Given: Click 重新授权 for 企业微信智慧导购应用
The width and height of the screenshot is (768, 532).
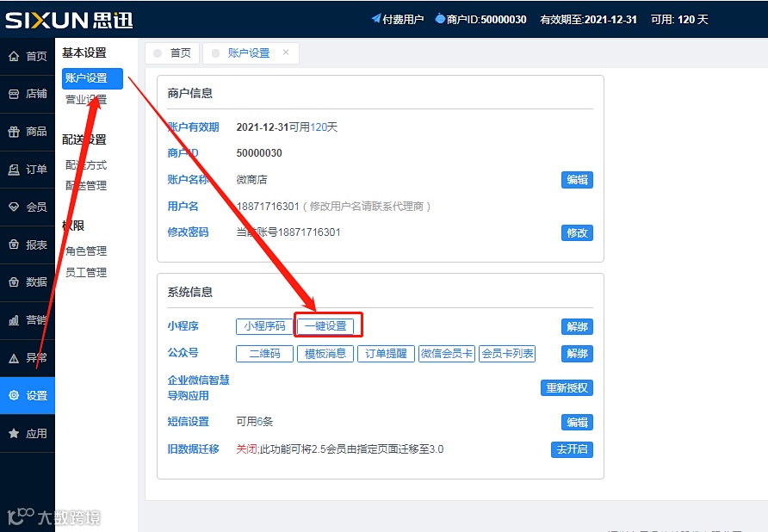Looking at the screenshot, I should [569, 387].
